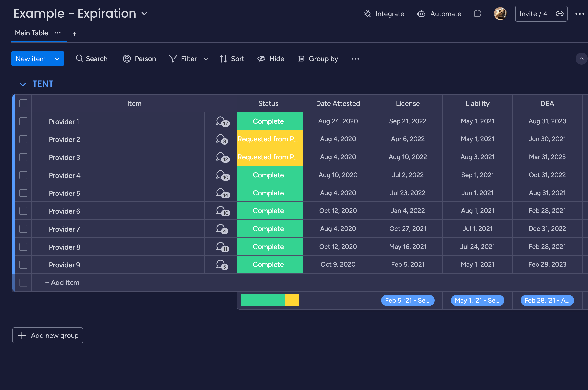
Task: Expand board title dropdown chevron
Action: [144, 14]
